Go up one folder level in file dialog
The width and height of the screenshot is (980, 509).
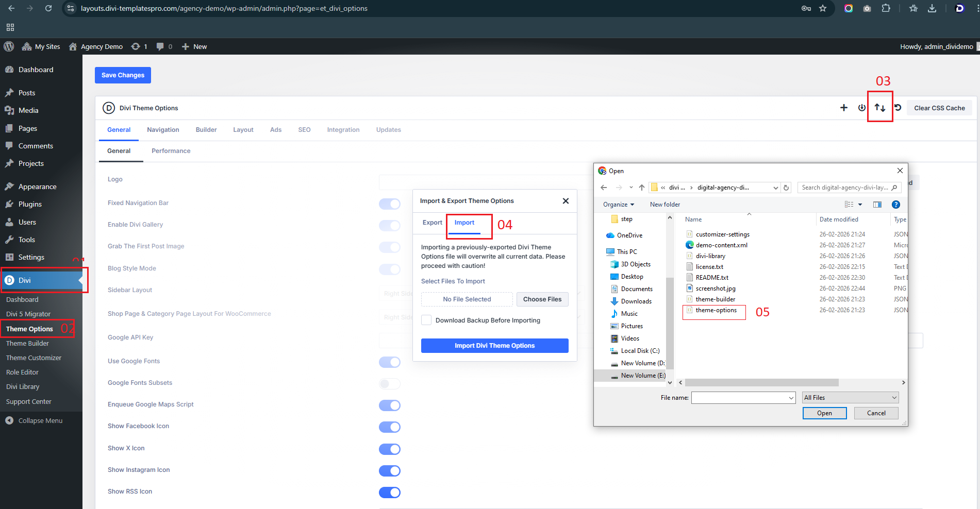tap(641, 188)
